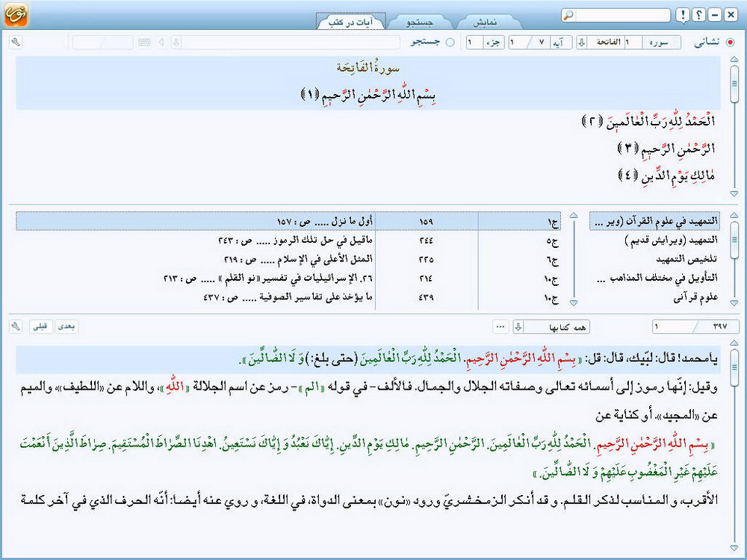
Task: Click the page number cell ۲۴۴
Action: point(426,240)
